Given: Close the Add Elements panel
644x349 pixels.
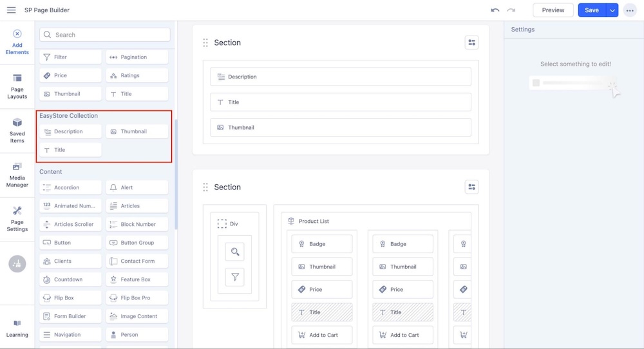Looking at the screenshot, I should pyautogui.click(x=17, y=33).
